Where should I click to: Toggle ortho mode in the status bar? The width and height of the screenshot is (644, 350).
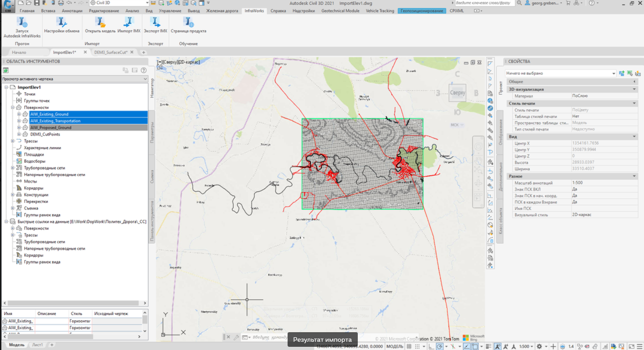[x=432, y=346]
